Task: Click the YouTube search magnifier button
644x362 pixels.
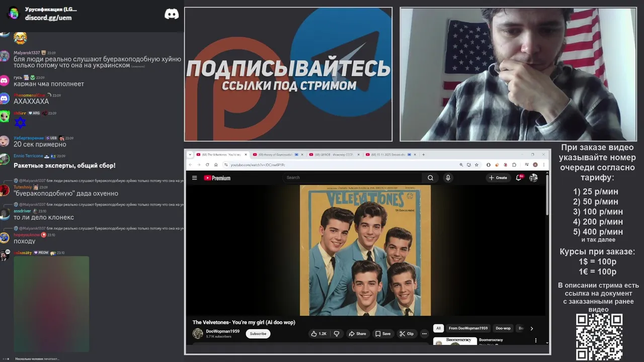Action: [x=430, y=177]
